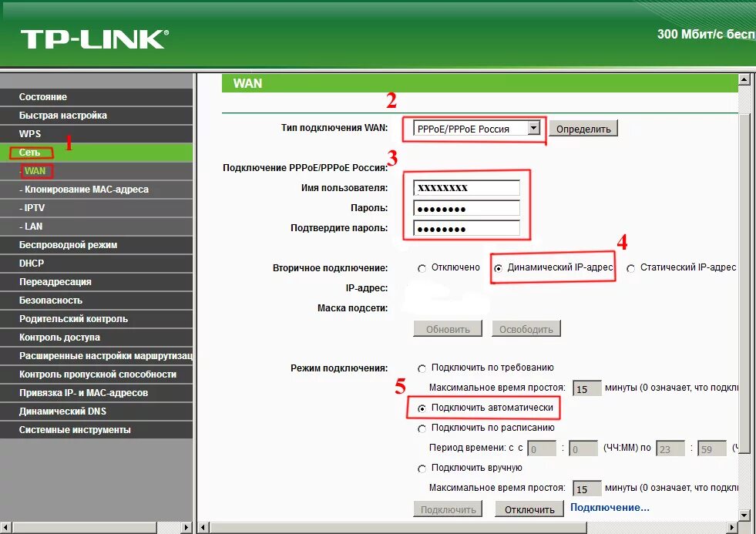Image resolution: width=756 pixels, height=534 pixels.
Task: Click sidebar horizontal scroll right arrow
Action: tap(187, 528)
